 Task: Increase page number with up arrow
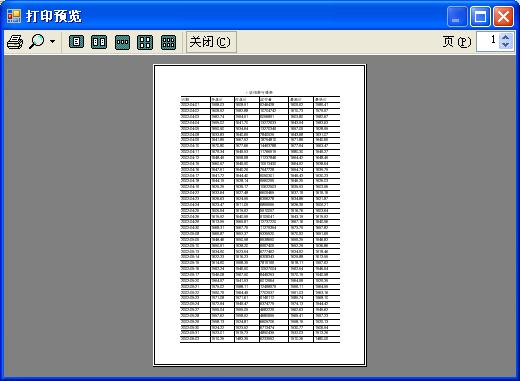[506, 38]
